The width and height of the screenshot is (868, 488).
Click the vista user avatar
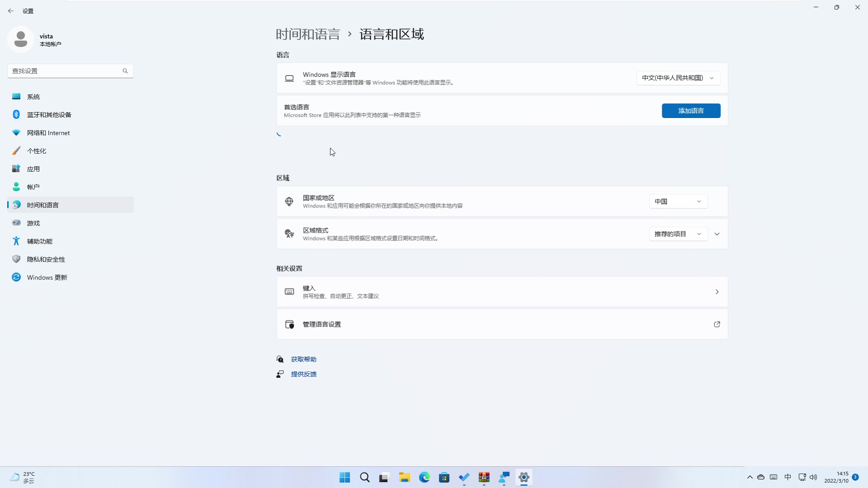pyautogui.click(x=21, y=40)
